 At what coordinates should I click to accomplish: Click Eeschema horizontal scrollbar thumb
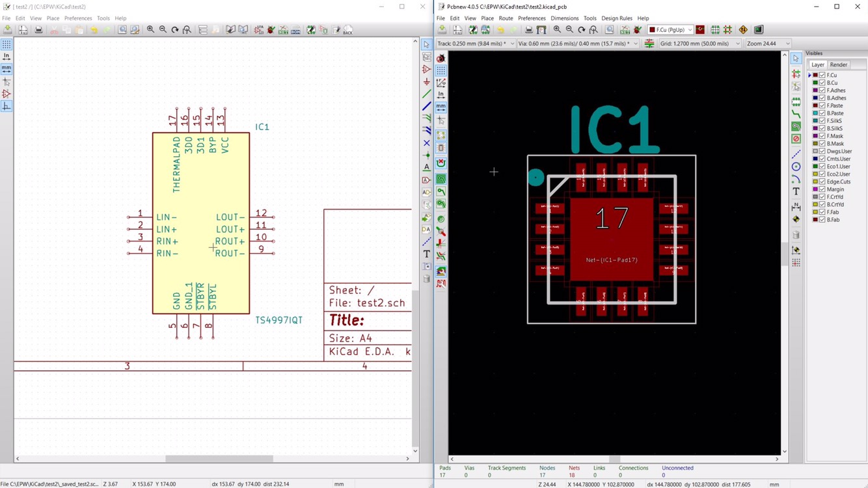click(x=219, y=459)
